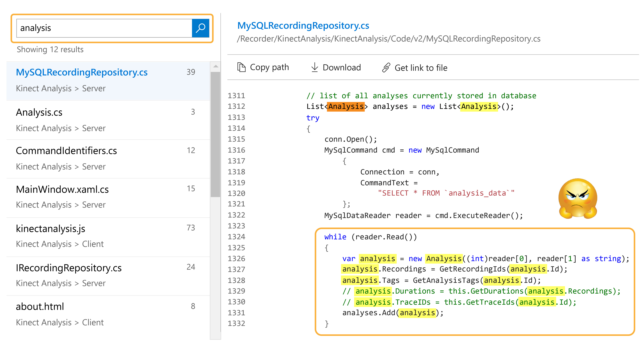The height and width of the screenshot is (348, 644).
Task: Click the hit count 73 for kinectanalysis.js
Action: [x=191, y=228]
